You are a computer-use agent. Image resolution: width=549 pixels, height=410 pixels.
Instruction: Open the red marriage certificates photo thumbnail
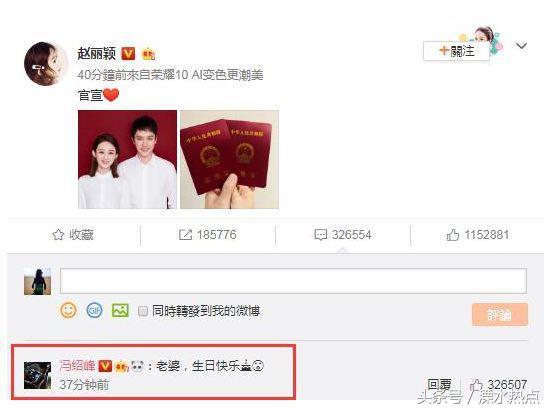pyautogui.click(x=229, y=159)
